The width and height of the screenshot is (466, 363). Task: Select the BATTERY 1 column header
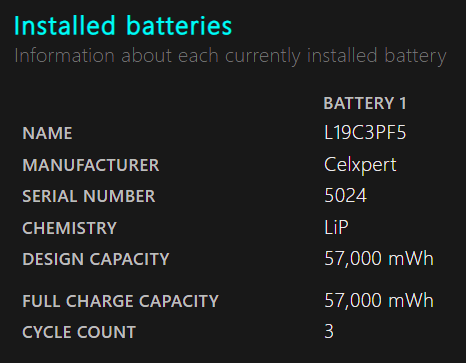[365, 103]
